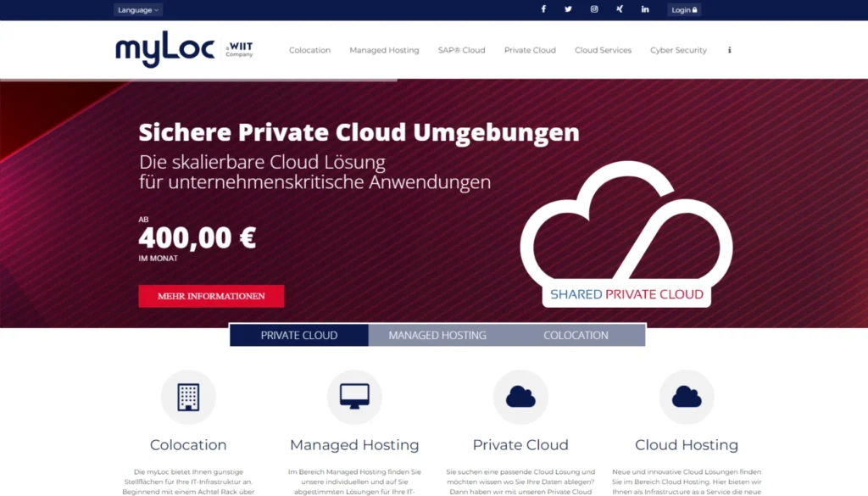Select the MANAGED HOSTING slider tab

pos(437,335)
